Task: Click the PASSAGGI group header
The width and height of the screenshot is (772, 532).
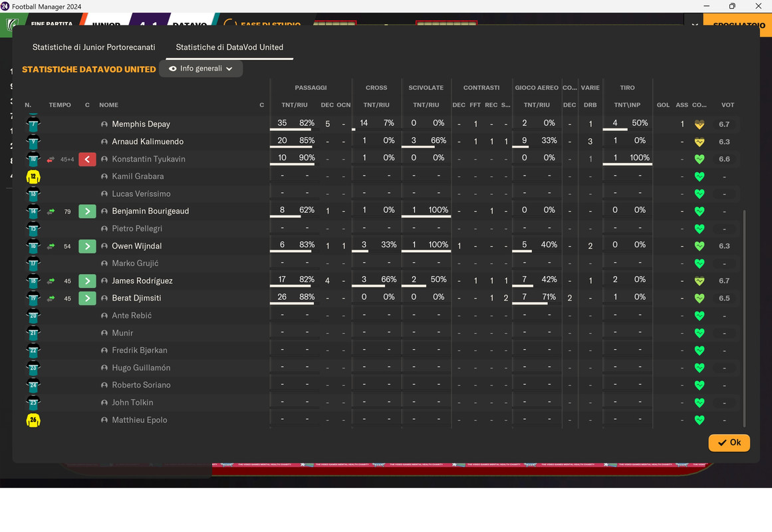Action: coord(311,88)
